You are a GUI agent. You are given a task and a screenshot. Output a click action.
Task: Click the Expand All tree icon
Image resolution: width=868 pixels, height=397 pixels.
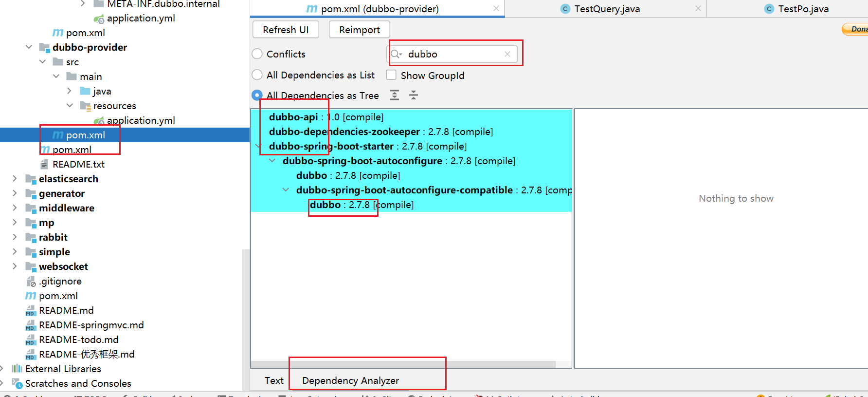tap(395, 95)
